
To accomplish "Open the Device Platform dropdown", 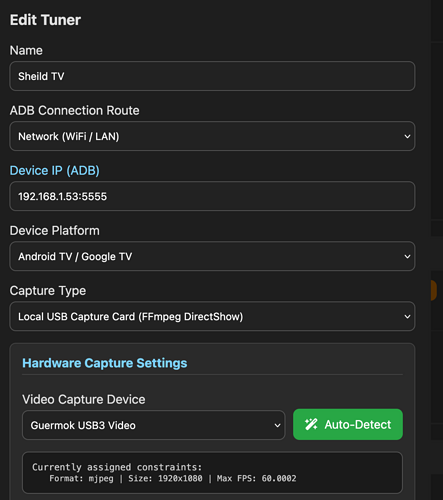I will (212, 256).
